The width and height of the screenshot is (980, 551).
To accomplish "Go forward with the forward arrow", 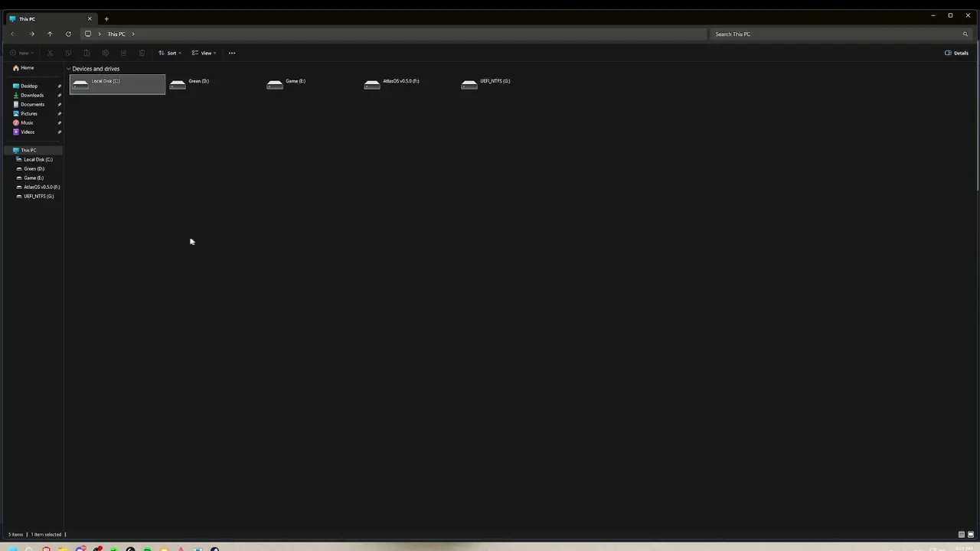I will [x=31, y=34].
